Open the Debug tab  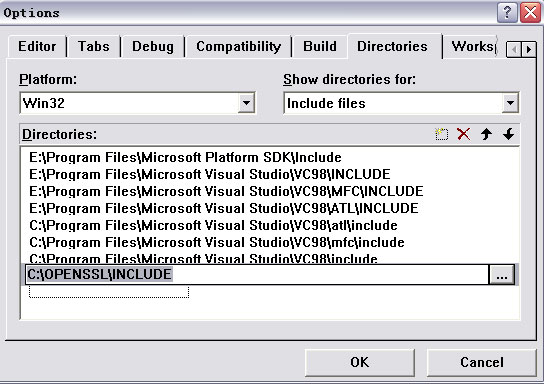[x=153, y=46]
